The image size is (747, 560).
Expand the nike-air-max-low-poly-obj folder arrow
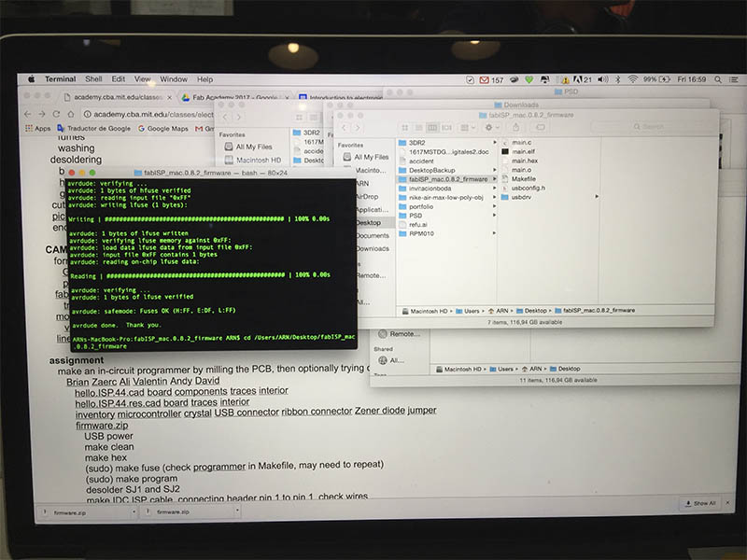click(x=494, y=197)
